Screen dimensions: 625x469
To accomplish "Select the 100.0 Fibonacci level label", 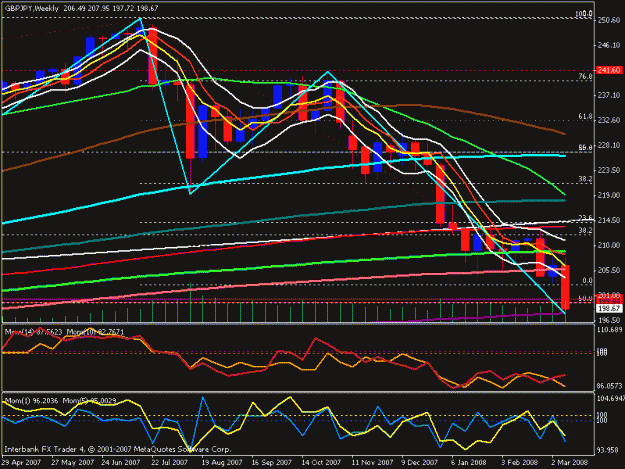I will coord(584,14).
